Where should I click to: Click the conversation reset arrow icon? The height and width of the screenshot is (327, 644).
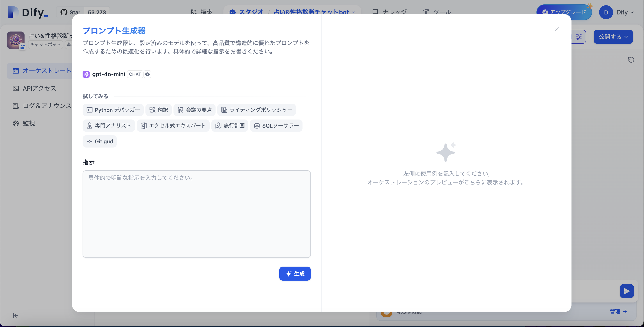[631, 60]
